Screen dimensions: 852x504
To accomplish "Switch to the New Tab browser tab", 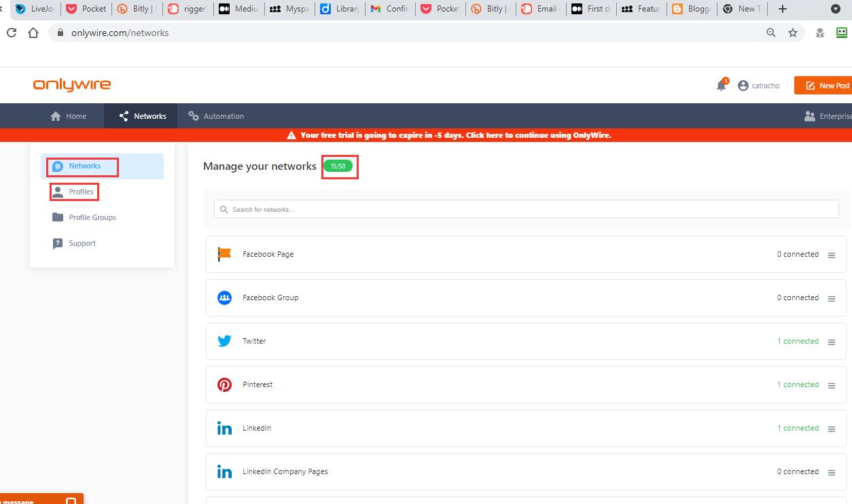I will pyautogui.click(x=743, y=9).
